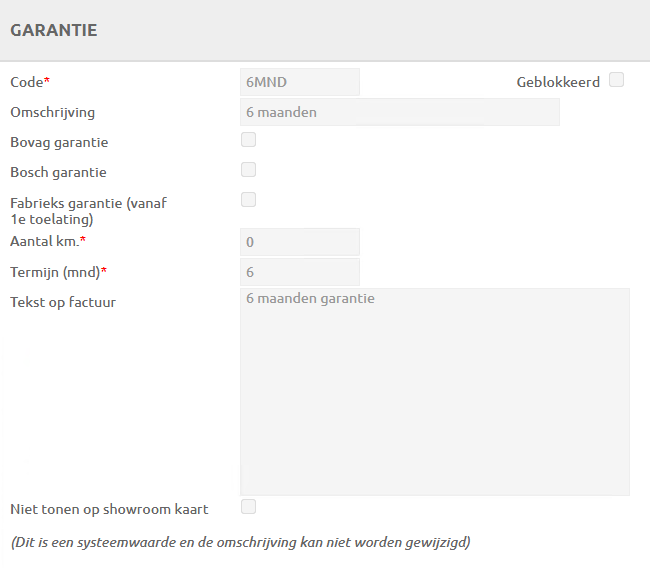The width and height of the screenshot is (650, 568).
Task: Click the Code field containing 6MND
Action: click(299, 82)
